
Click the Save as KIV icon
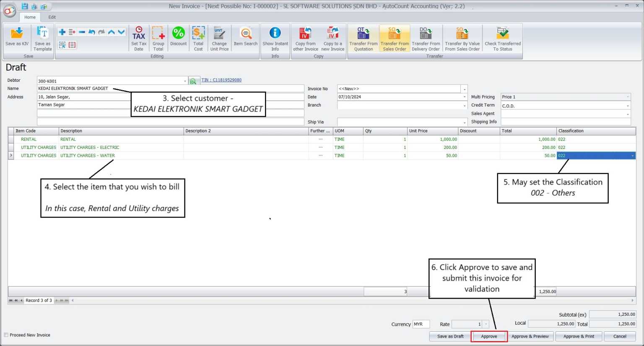point(17,36)
